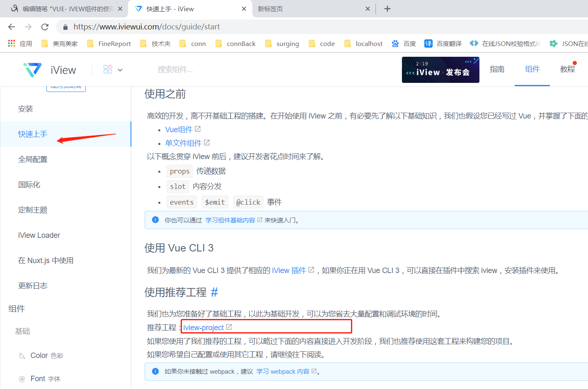
Task: Open the 美克美家 bookmark folder
Action: pos(60,43)
